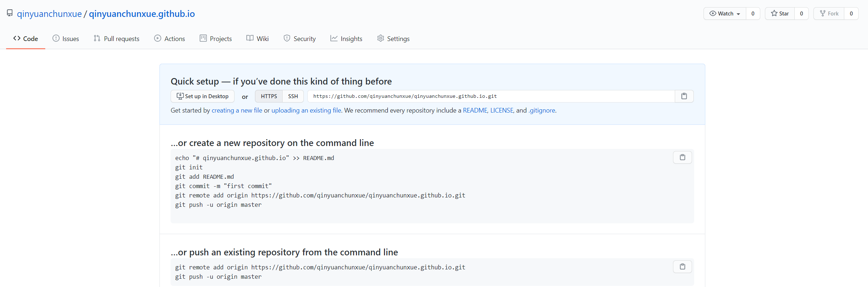
Task: Click the 'git add README.md' line
Action: coord(204,177)
